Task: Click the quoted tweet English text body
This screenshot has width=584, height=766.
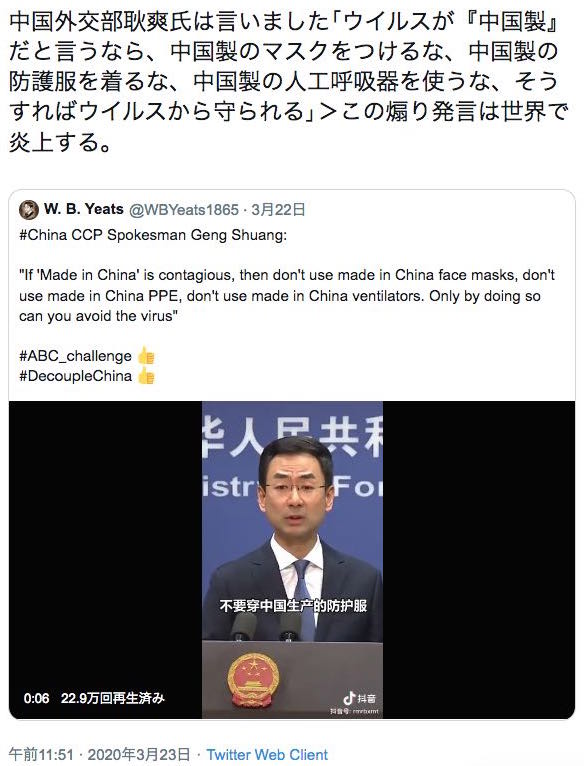Action: coord(287,295)
